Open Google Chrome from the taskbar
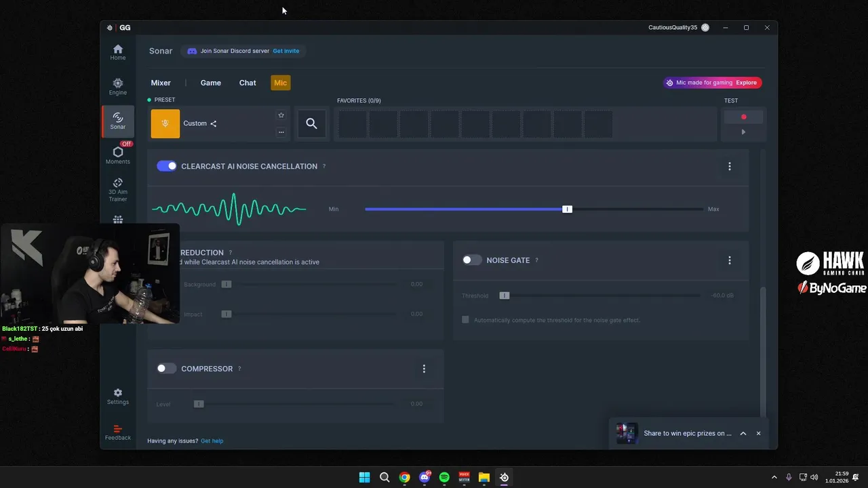Viewport: 868px width, 488px height. pyautogui.click(x=404, y=477)
